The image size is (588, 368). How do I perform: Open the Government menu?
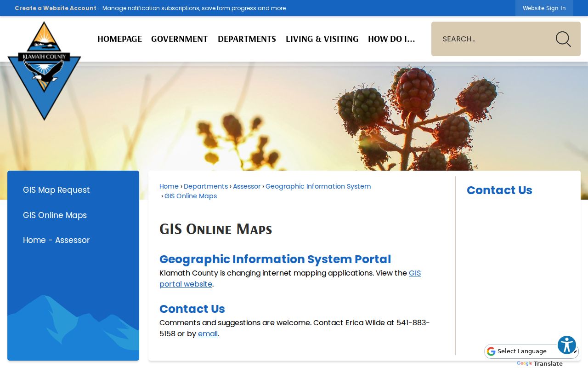(180, 39)
